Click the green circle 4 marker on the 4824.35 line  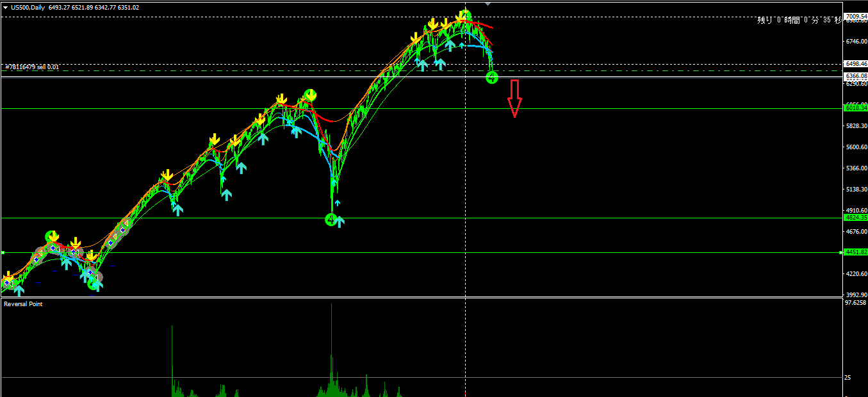tap(331, 220)
